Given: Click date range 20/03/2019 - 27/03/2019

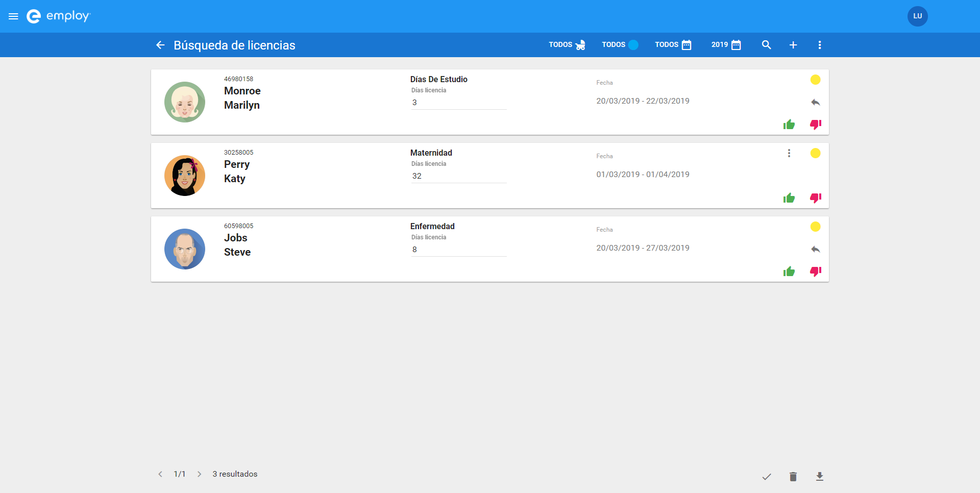Looking at the screenshot, I should (x=643, y=248).
